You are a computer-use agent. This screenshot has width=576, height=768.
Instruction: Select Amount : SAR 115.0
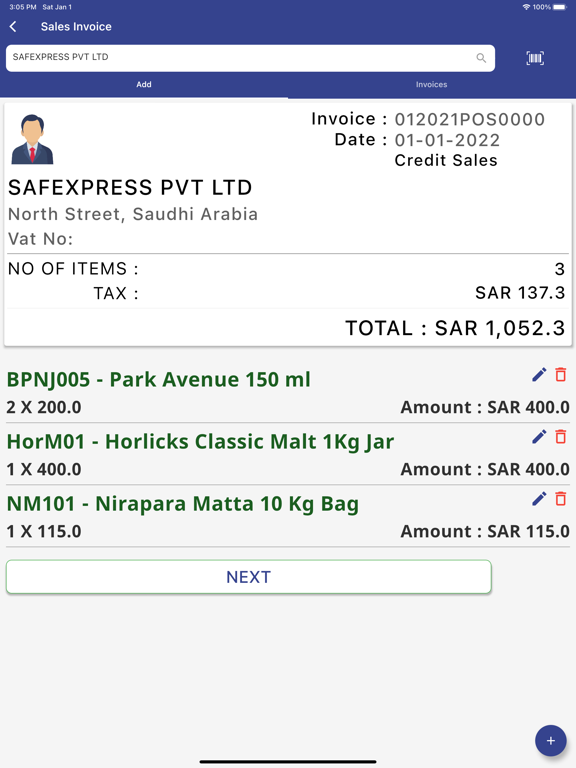point(485,532)
